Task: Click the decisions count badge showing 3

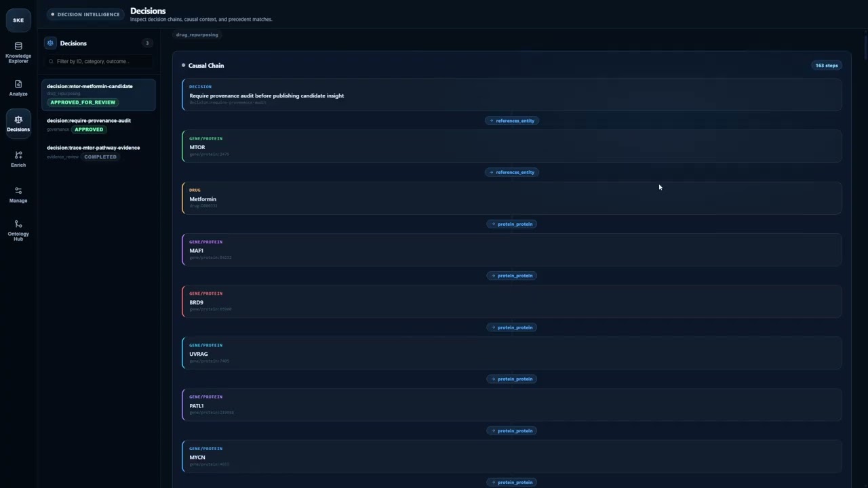Action: pos(147,43)
